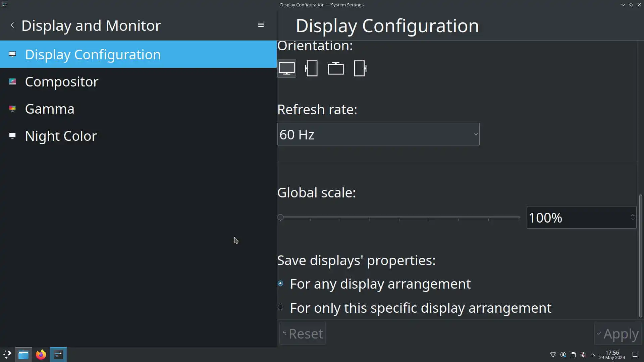Open the file manager from taskbar
The image size is (644, 362).
(23, 355)
